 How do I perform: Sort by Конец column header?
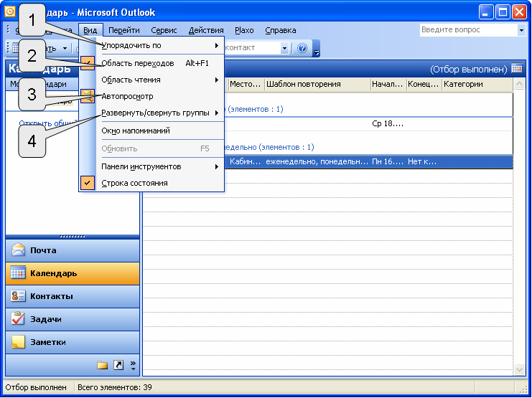(424, 84)
